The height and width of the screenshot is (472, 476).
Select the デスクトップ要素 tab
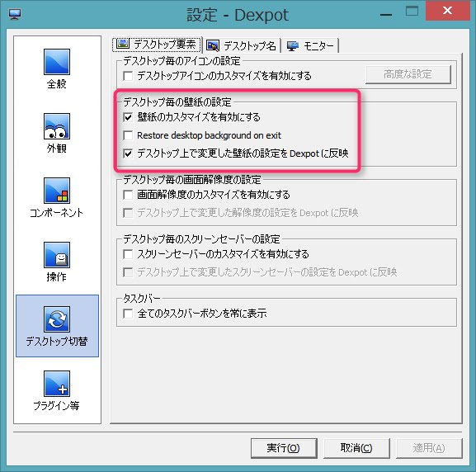coord(157,45)
